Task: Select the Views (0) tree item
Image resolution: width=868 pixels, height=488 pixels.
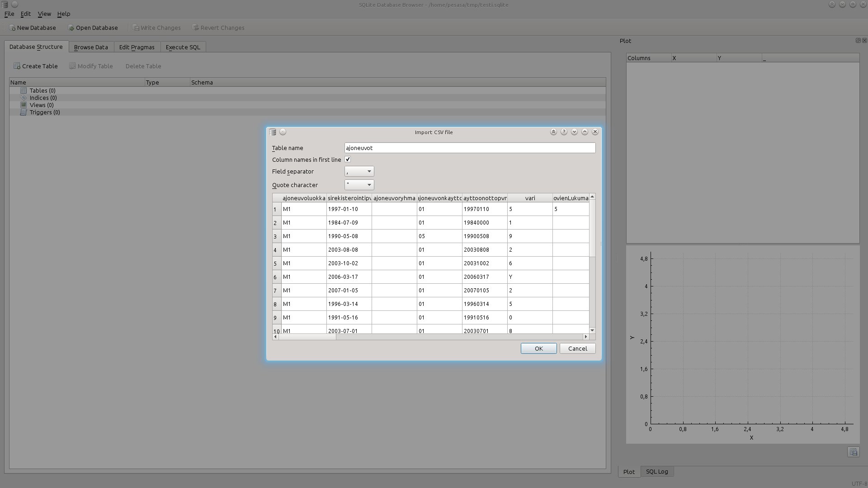Action: [42, 105]
